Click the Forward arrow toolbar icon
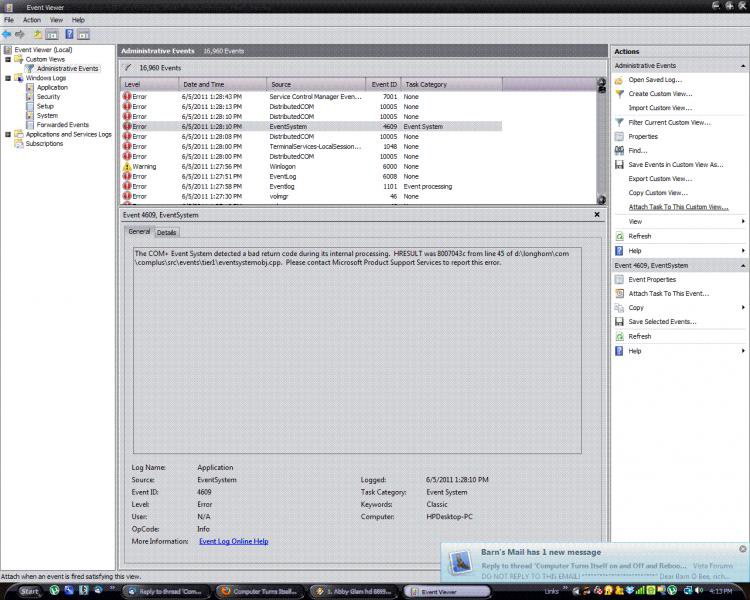750x600 pixels. [x=20, y=34]
